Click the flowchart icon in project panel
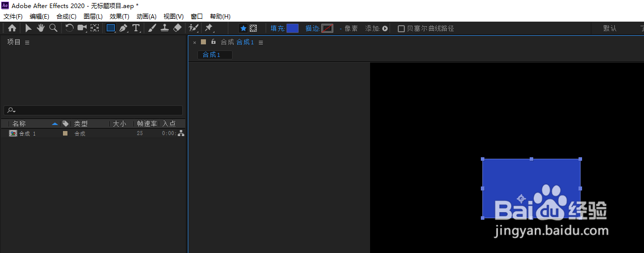The width and height of the screenshot is (644, 253). coord(181,134)
